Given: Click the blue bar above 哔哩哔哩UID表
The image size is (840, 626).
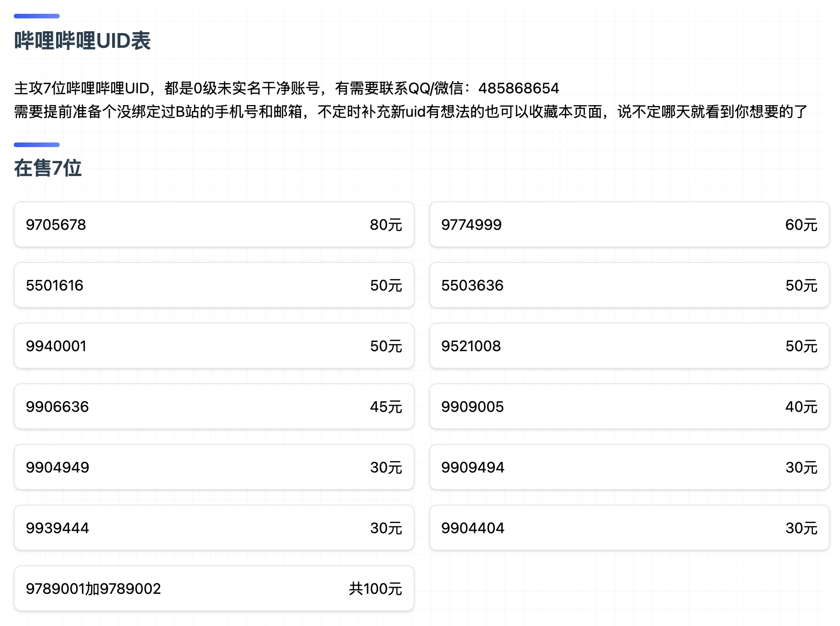Looking at the screenshot, I should point(37,16).
